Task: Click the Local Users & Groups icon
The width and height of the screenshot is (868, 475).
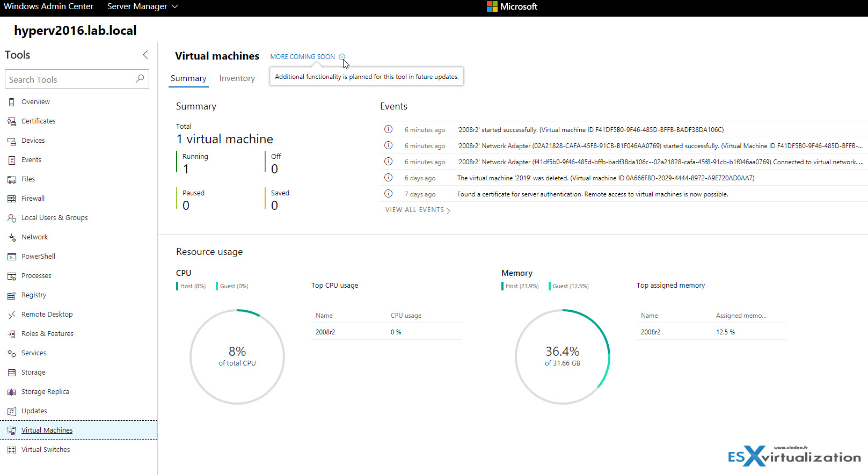Action: (x=11, y=218)
